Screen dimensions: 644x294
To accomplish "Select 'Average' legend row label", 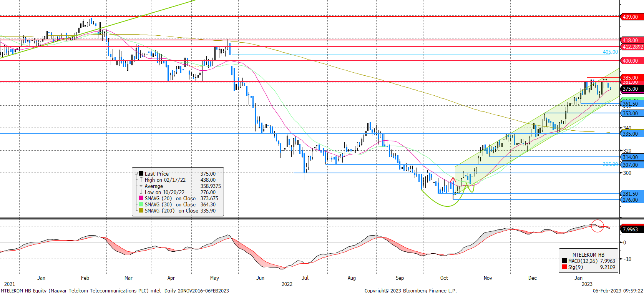I will tap(154, 186).
